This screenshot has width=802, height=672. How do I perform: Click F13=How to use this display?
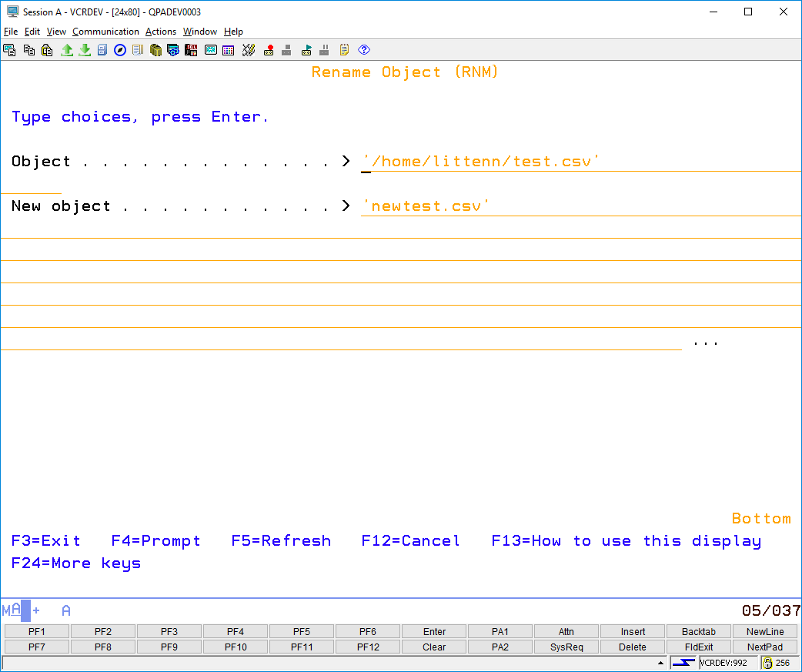click(x=627, y=541)
